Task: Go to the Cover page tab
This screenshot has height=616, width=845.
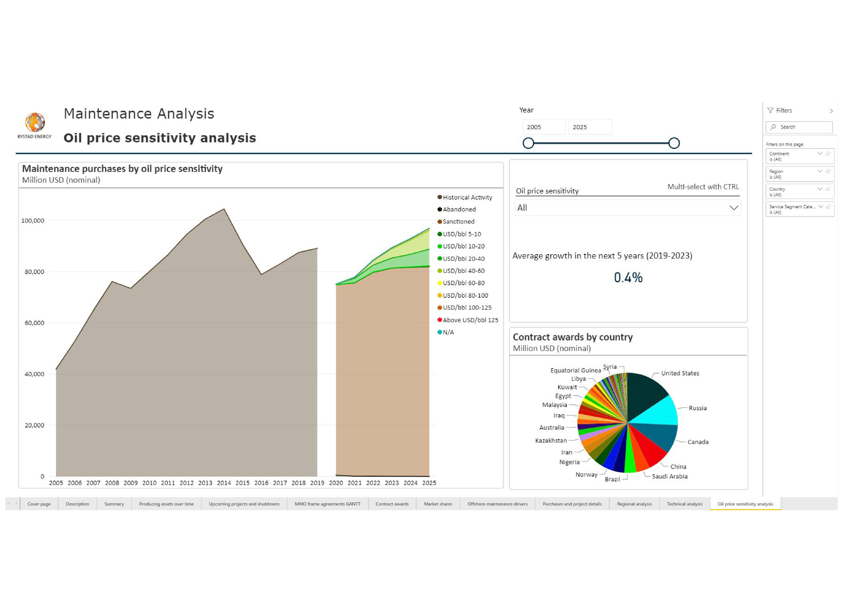Action: point(39,504)
